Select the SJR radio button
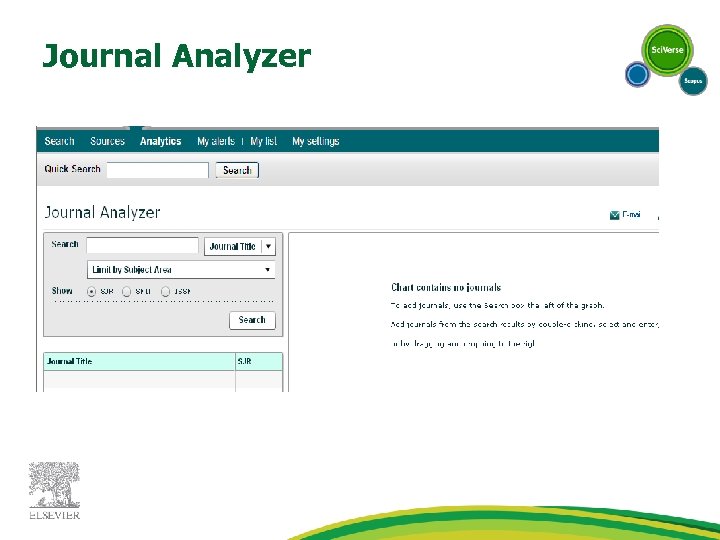 [91, 292]
